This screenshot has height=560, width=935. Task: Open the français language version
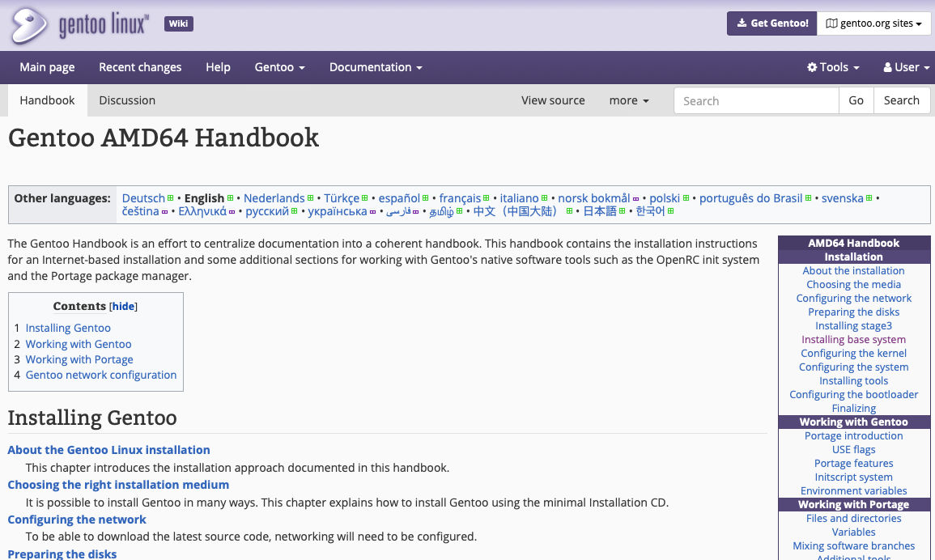pyautogui.click(x=460, y=197)
